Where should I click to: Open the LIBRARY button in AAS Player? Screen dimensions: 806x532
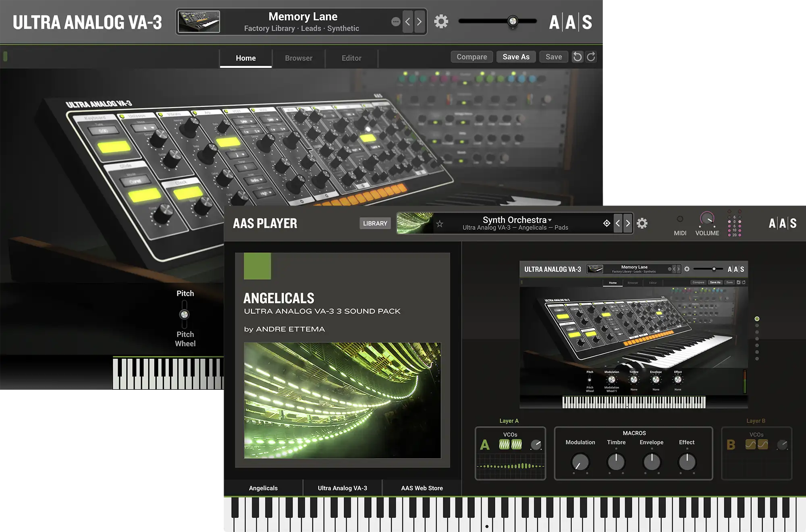point(375,223)
